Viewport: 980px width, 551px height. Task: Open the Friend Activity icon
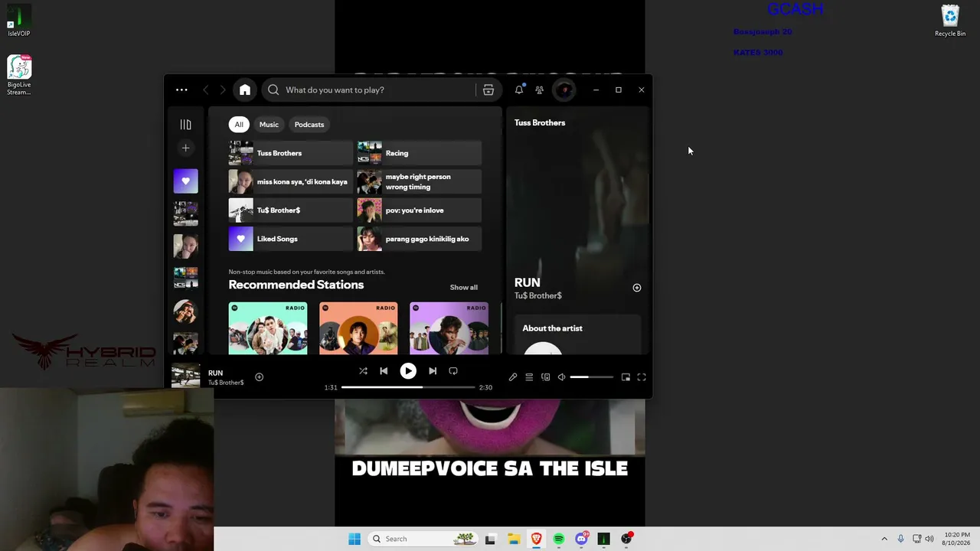click(x=540, y=90)
